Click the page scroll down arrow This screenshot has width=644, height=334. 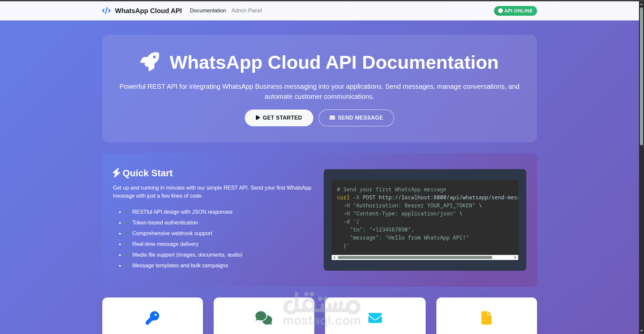point(641,331)
